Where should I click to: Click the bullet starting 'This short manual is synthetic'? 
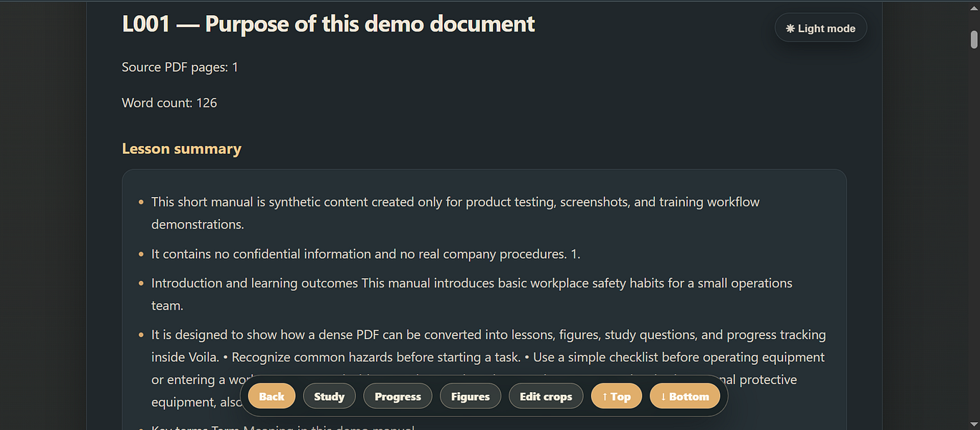pos(455,213)
